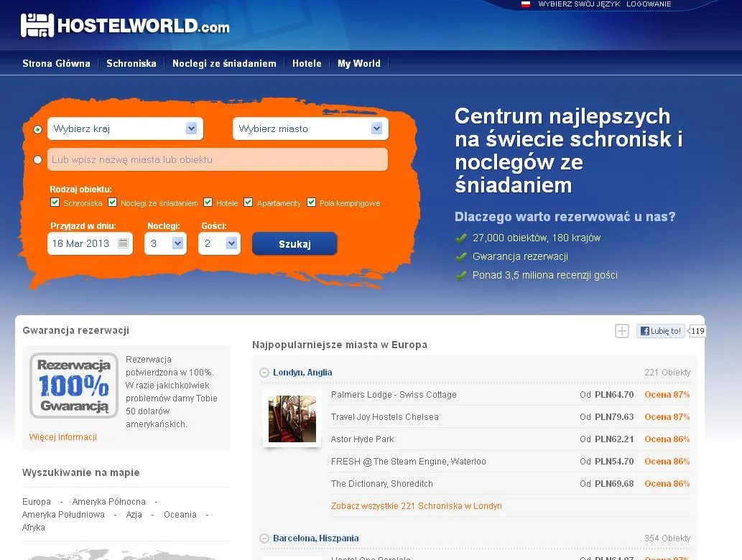The height and width of the screenshot is (560, 742).
Task: Select Europa in map search
Action: click(x=37, y=501)
